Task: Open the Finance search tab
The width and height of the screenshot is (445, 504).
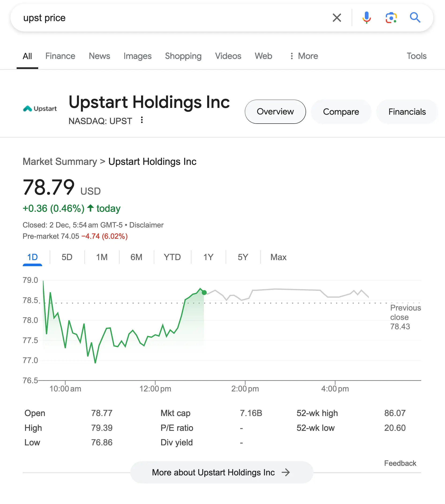Action: click(x=60, y=56)
